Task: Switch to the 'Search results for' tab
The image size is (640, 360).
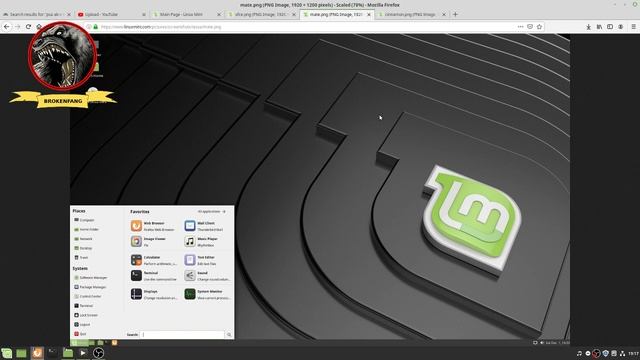Action: click(37, 14)
